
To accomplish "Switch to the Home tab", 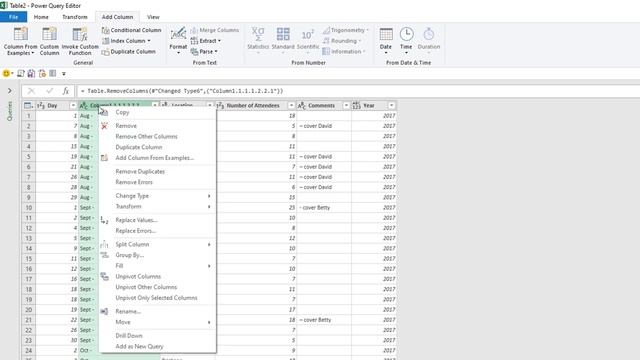I will tap(41, 17).
